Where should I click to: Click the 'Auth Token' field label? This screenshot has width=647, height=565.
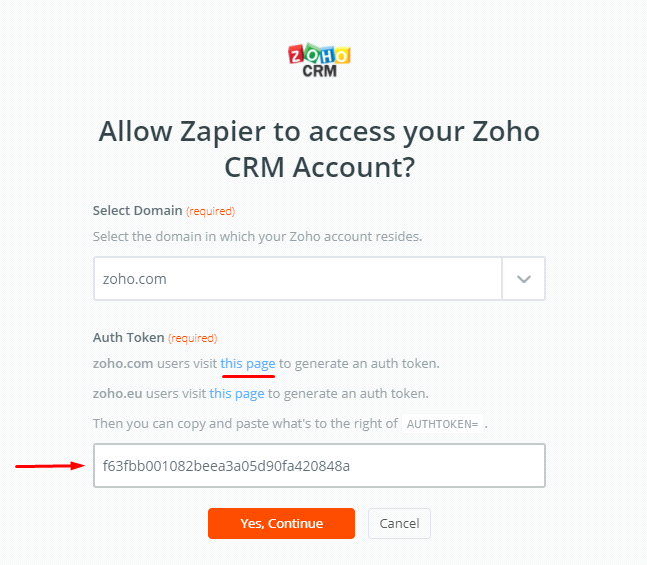(x=128, y=338)
